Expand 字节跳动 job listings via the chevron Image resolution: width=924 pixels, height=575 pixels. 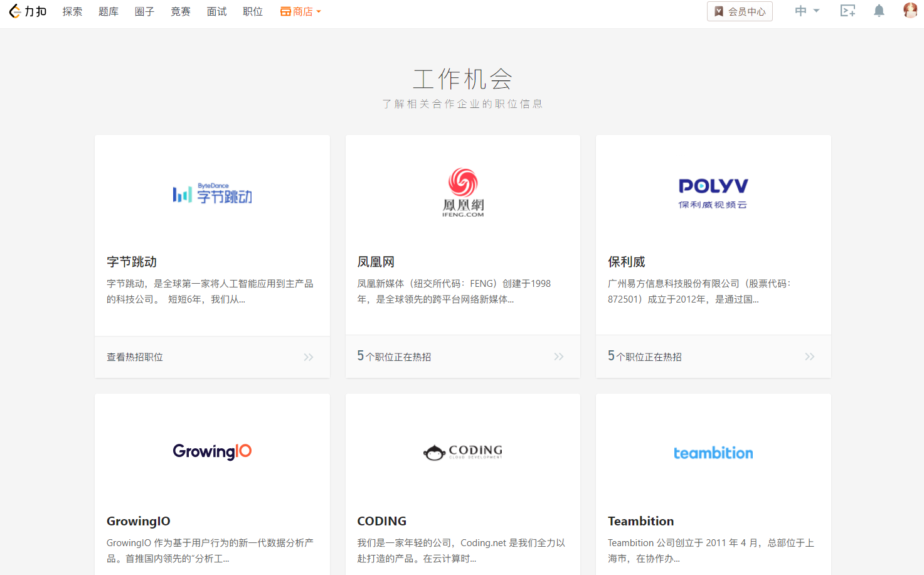click(308, 356)
